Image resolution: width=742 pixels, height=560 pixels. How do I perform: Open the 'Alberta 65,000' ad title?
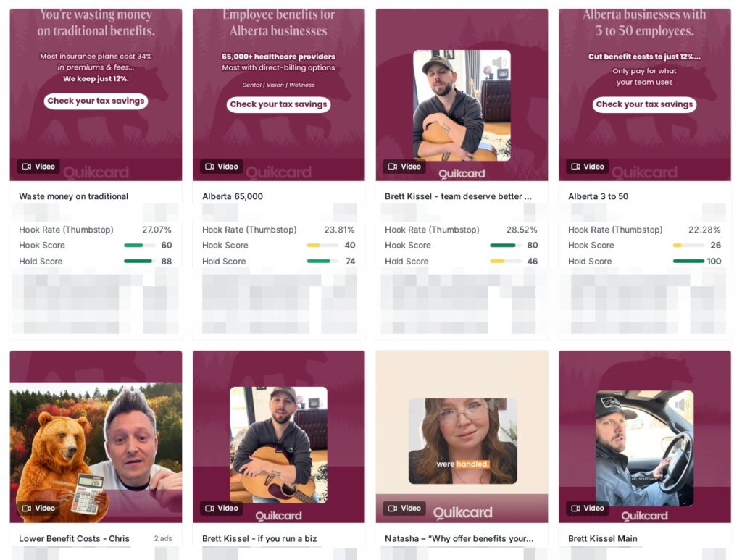coord(233,196)
